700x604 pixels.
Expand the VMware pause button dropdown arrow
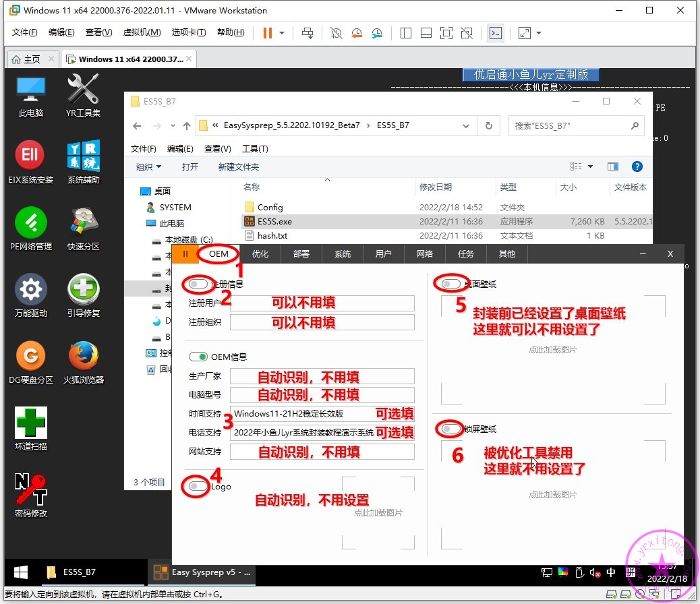click(282, 33)
